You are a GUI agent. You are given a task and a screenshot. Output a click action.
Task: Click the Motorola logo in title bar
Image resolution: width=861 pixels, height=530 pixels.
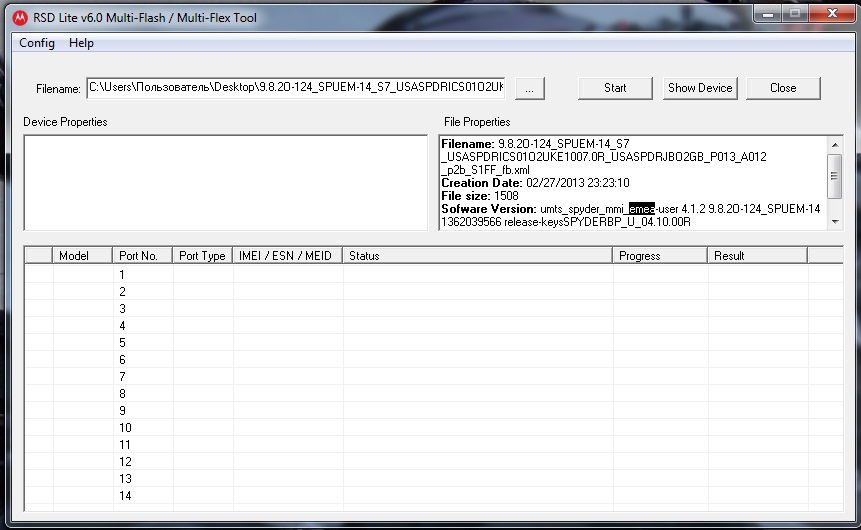click(20, 18)
